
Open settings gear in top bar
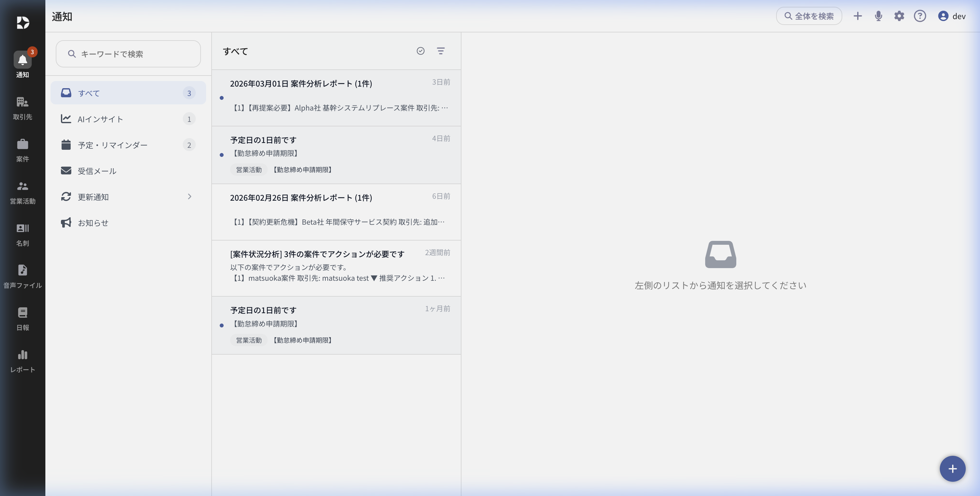899,16
